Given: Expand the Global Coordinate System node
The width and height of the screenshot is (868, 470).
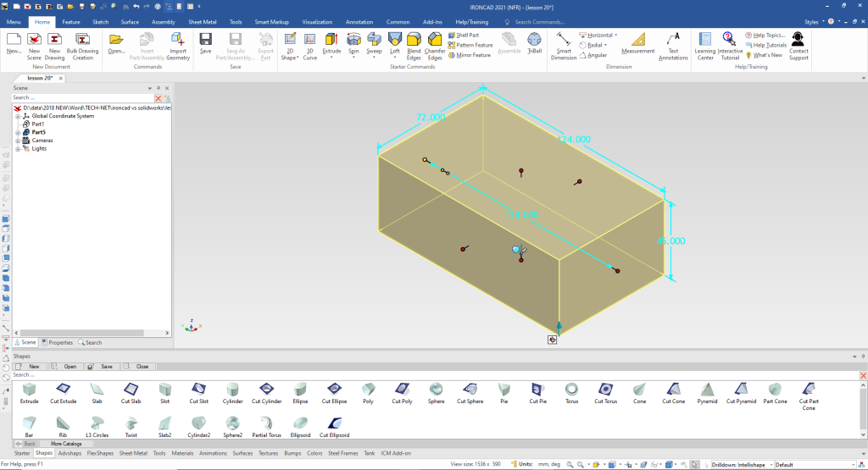Looking at the screenshot, I should (17, 116).
